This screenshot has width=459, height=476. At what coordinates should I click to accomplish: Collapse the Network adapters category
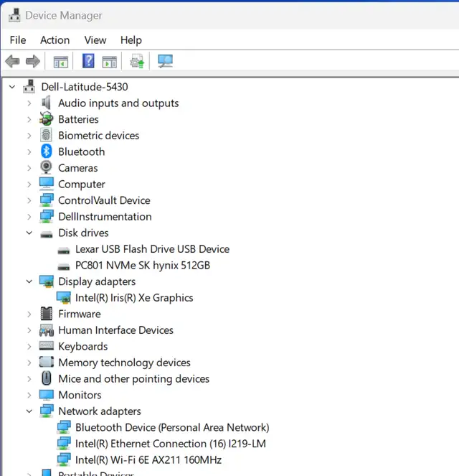[x=29, y=411]
